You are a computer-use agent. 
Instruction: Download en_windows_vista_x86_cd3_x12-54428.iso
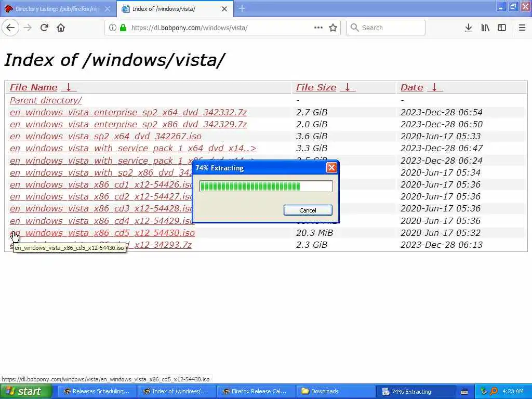(x=101, y=208)
